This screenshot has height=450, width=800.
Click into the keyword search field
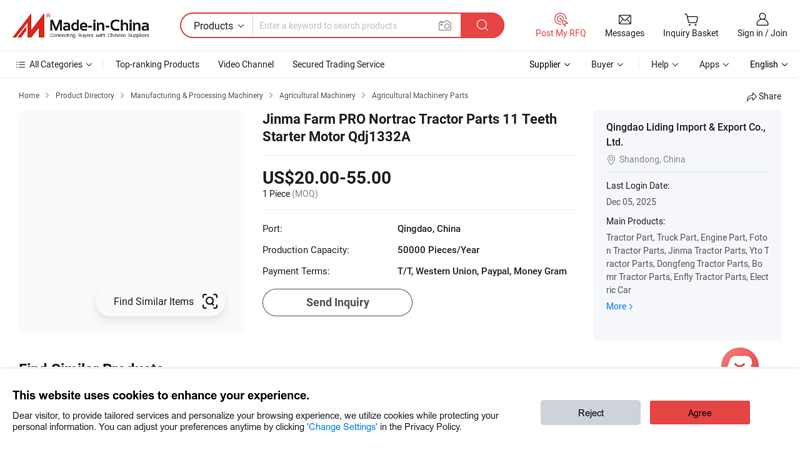(345, 26)
